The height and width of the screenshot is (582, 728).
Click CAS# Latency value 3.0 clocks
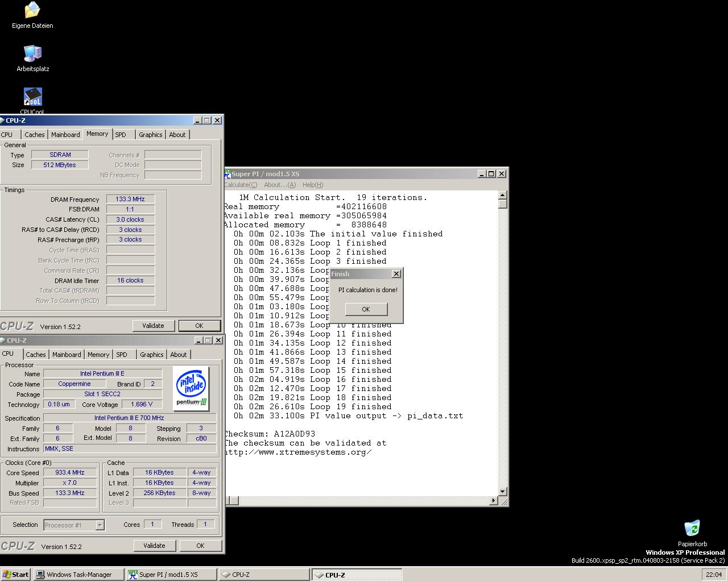click(x=130, y=219)
